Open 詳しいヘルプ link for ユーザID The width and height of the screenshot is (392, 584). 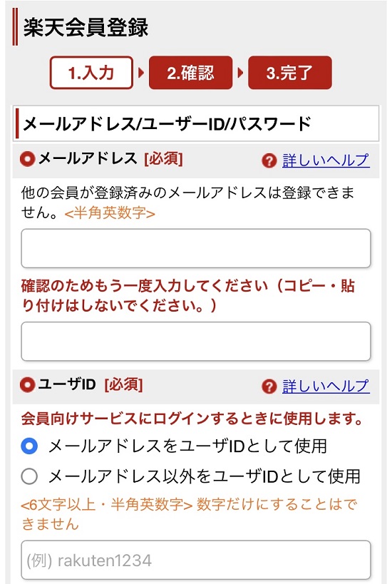[326, 386]
